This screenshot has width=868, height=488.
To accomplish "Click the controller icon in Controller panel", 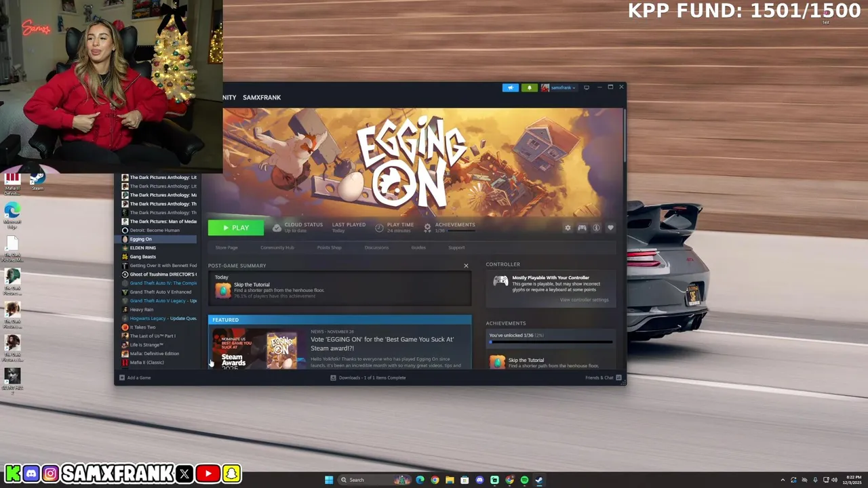I will (x=500, y=281).
